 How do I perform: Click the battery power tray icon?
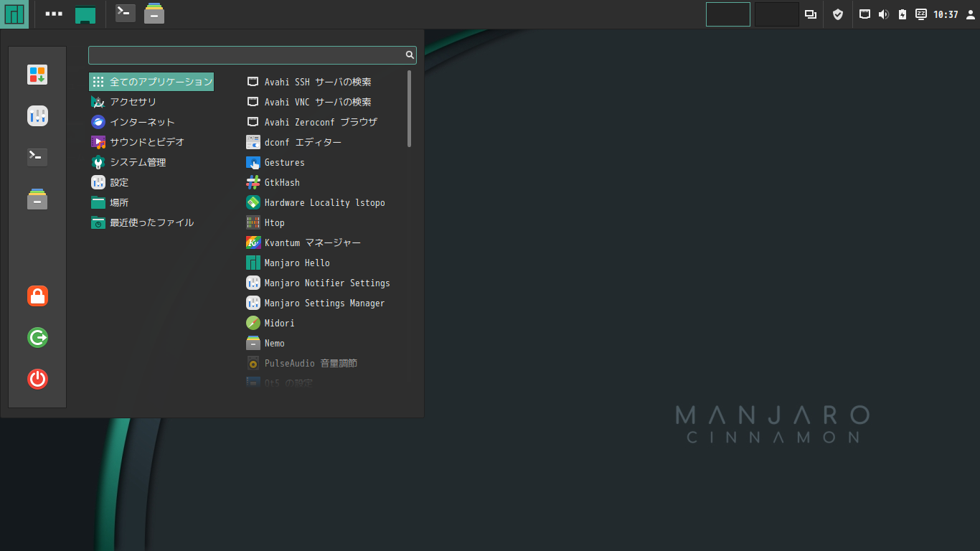point(903,14)
